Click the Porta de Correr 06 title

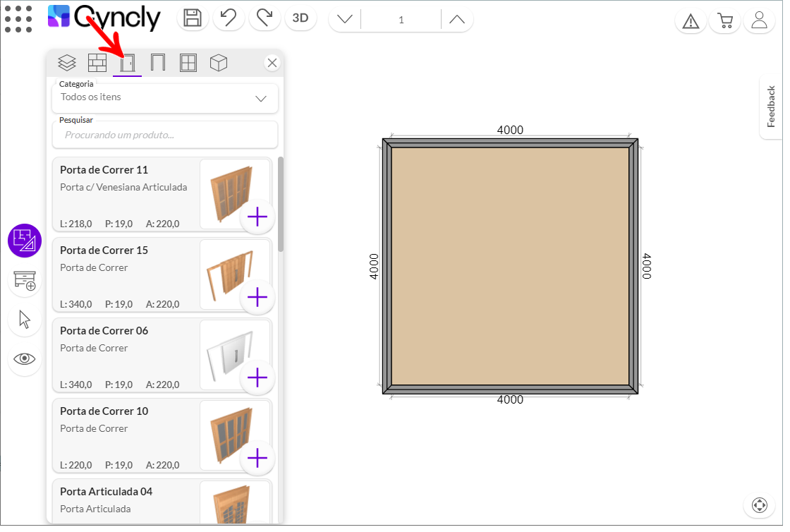pos(104,331)
